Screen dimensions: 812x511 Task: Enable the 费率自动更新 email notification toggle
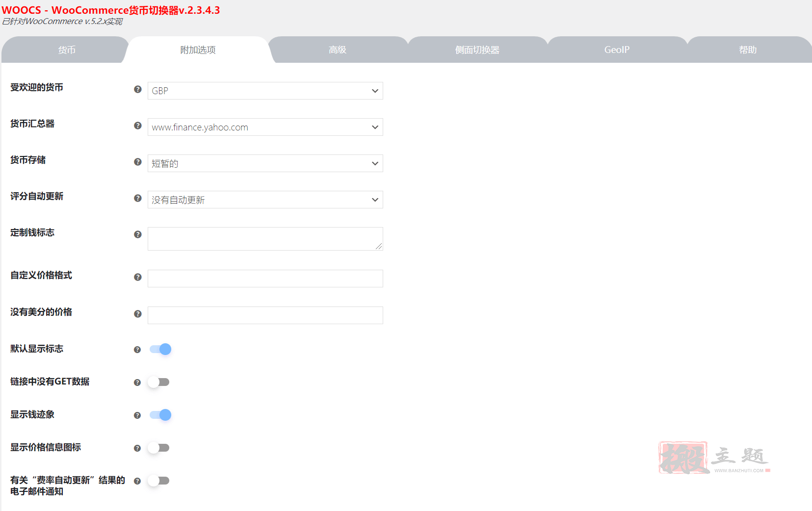tap(159, 481)
